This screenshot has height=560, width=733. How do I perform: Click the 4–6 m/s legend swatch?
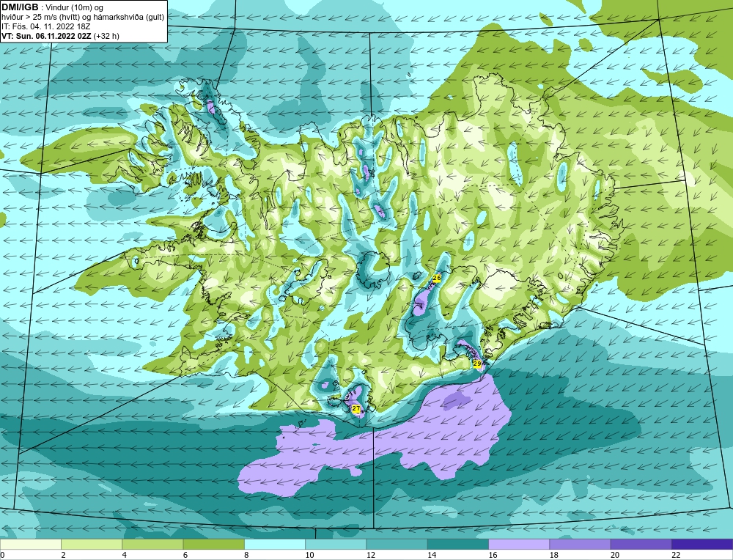click(153, 544)
